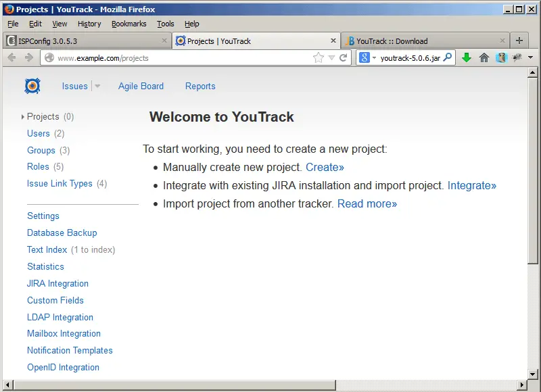Open the Users list
Viewport: 541px width, 392px height.
[x=39, y=133]
